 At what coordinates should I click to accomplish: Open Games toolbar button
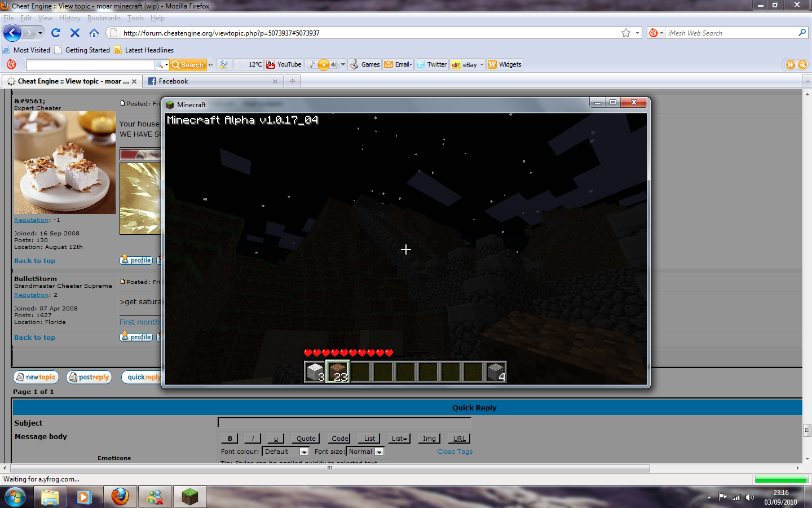[365, 64]
